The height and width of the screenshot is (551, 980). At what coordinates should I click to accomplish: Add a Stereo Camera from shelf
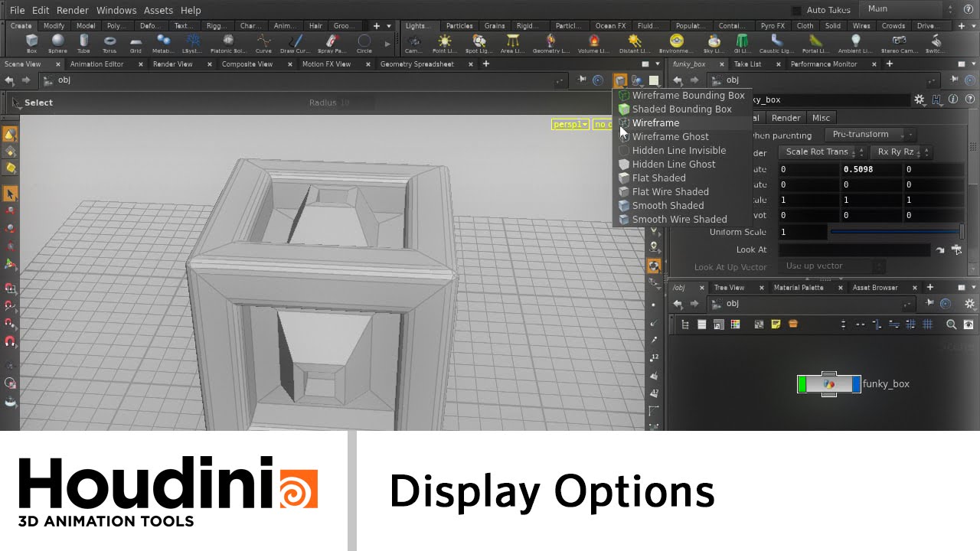click(x=900, y=44)
